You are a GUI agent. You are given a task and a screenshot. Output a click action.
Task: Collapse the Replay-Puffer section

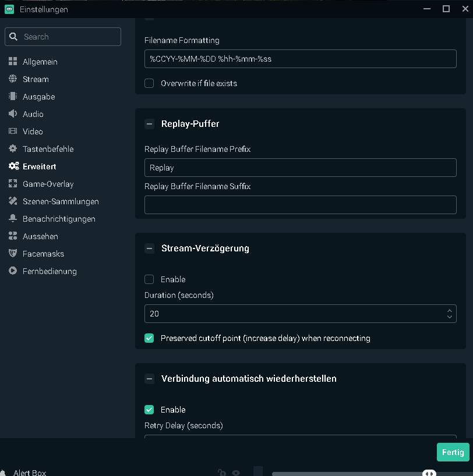[x=150, y=124]
